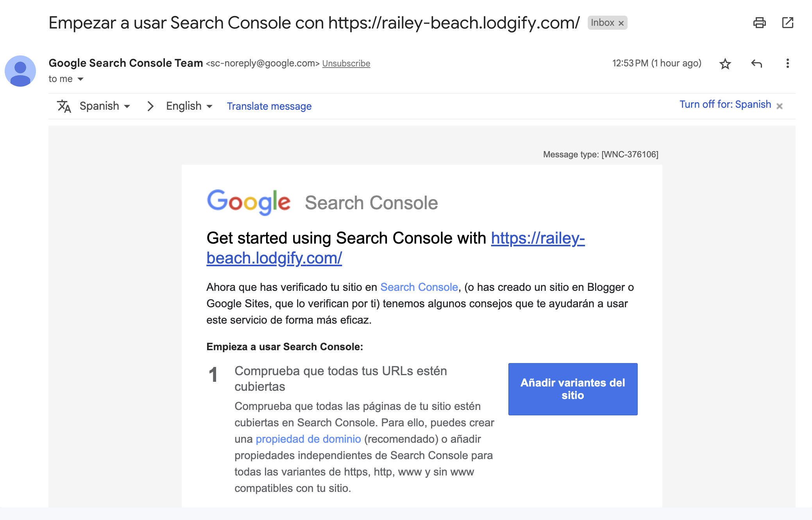Viewport: 812px width, 520px height.
Task: Open the three-dot More options menu
Action: coord(787,64)
